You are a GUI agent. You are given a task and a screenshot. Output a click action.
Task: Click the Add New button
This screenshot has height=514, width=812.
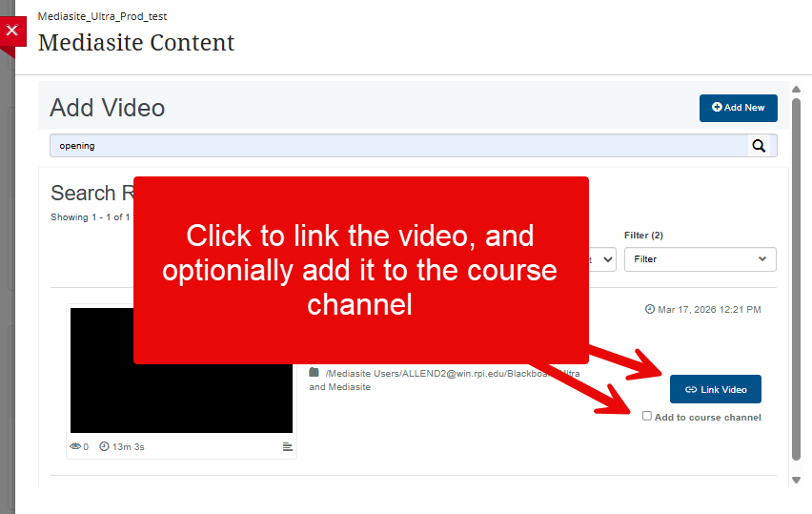click(x=738, y=108)
